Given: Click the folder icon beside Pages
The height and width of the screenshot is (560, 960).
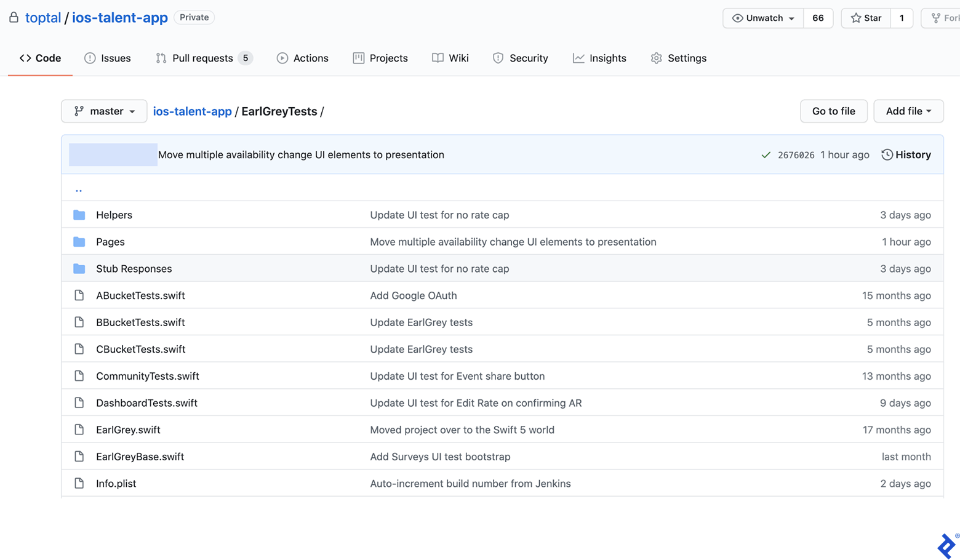Looking at the screenshot, I should tap(79, 241).
